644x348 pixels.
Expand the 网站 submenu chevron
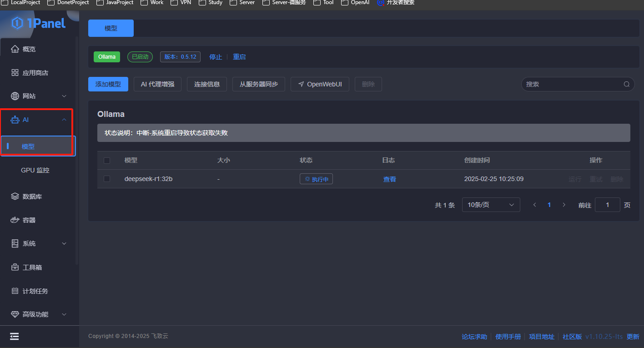(64, 96)
